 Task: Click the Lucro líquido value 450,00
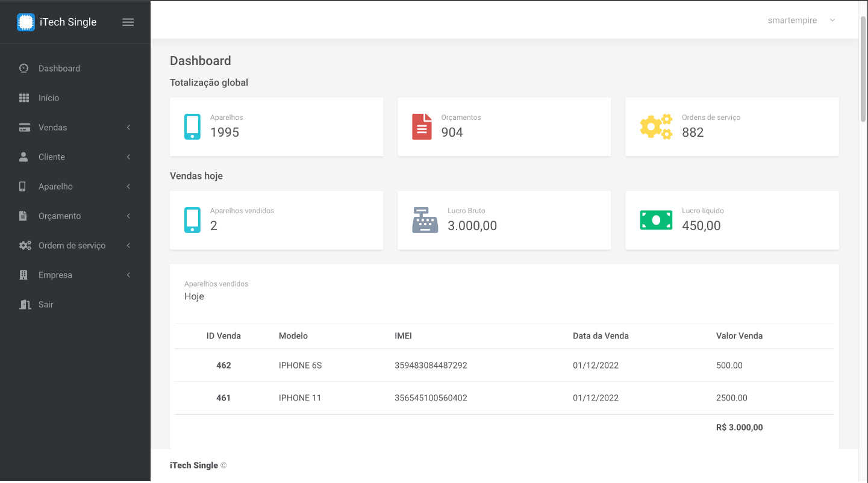[x=701, y=226]
